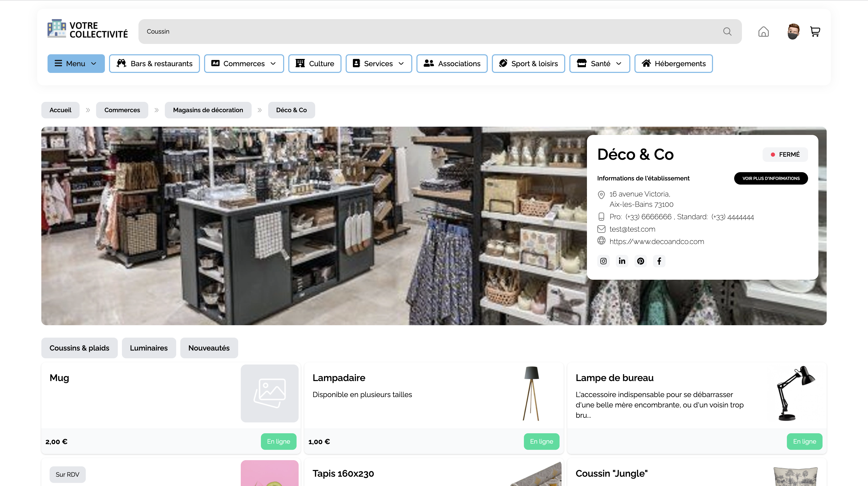Click the search magnifier icon
The image size is (868, 486).
click(x=727, y=31)
